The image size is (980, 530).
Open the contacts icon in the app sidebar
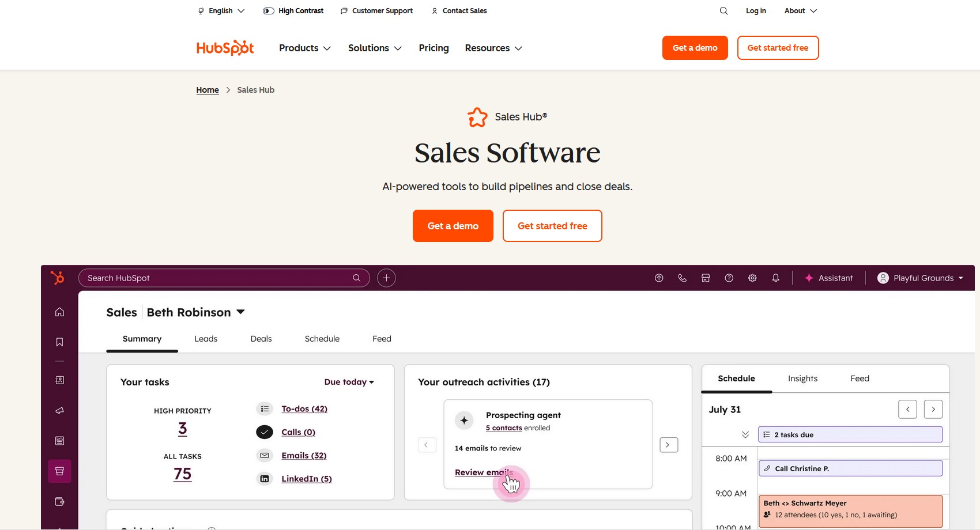point(59,380)
